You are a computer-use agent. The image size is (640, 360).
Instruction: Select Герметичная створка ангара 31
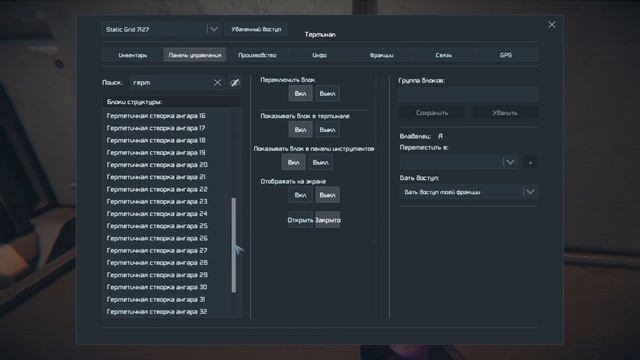click(165, 300)
